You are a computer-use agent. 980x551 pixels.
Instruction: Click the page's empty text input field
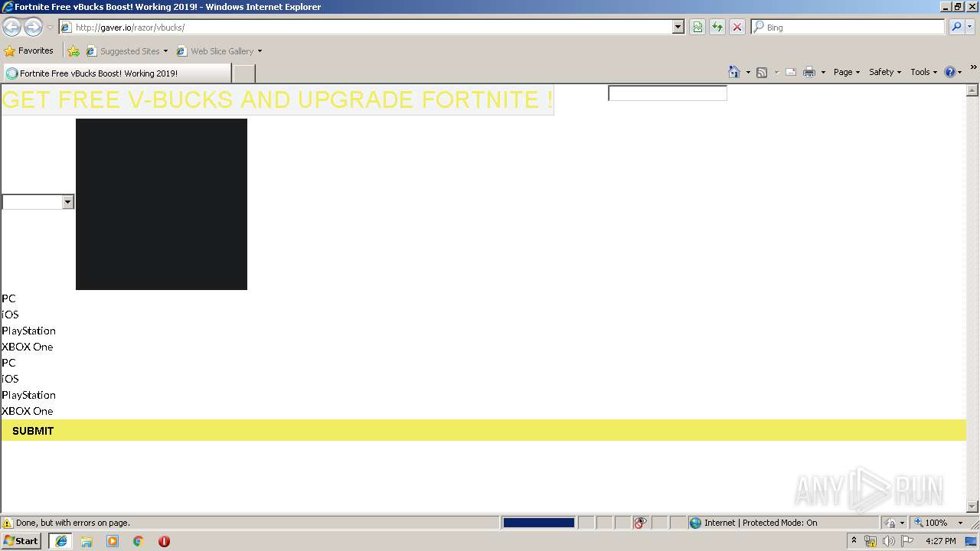coord(668,93)
